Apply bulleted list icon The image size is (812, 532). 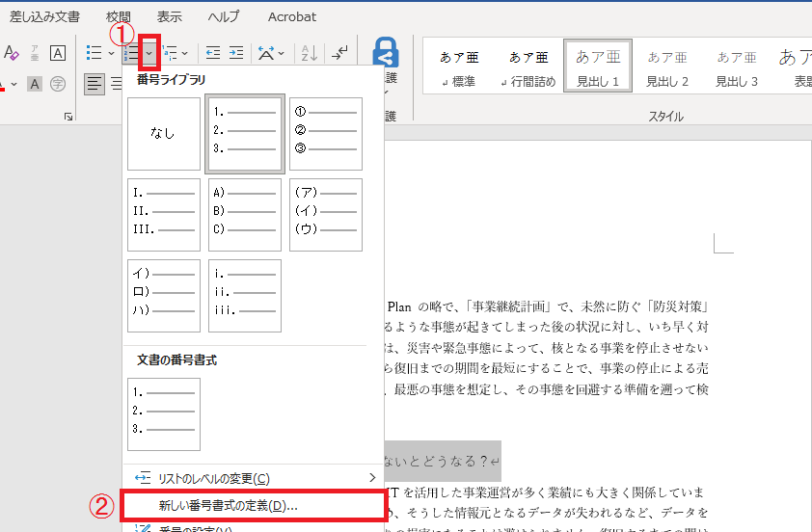point(95,52)
